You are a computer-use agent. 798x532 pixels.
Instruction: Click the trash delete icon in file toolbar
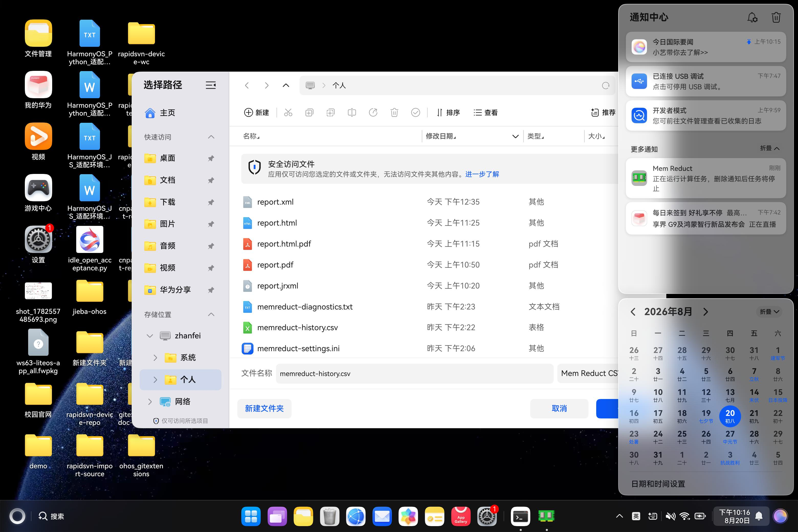394,112
